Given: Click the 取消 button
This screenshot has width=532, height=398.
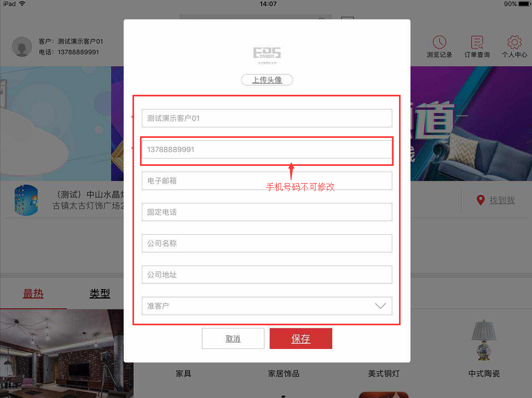Looking at the screenshot, I should (233, 338).
